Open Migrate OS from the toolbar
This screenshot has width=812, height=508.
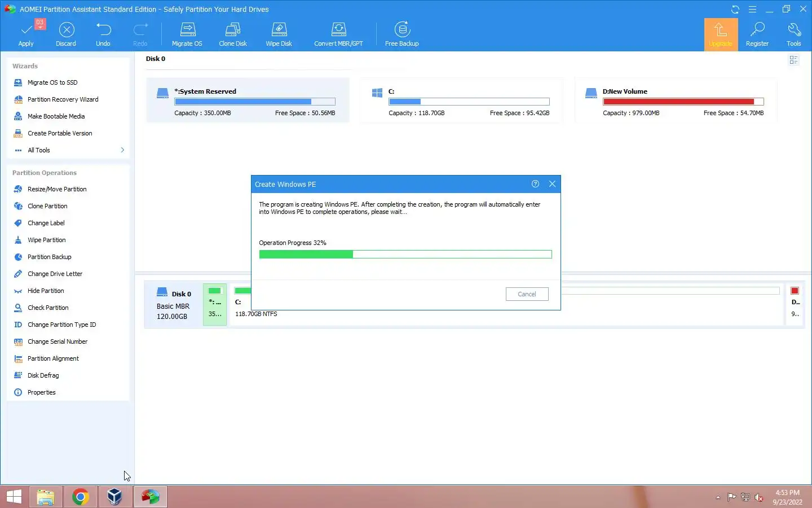pos(187,34)
